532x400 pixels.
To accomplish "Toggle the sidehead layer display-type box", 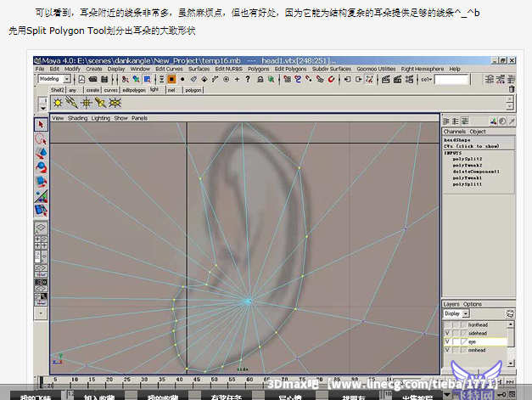I will point(456,333).
